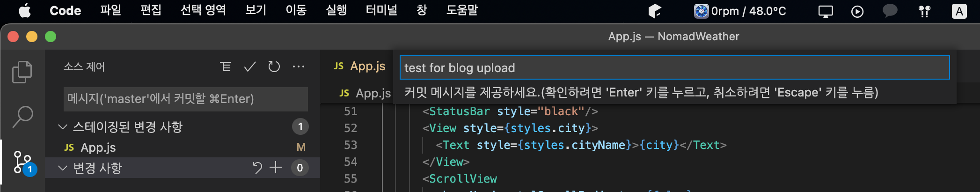This screenshot has height=192, width=980.
Task: Collapse the 스테이징된 변경 사항 section
Action: [62, 127]
